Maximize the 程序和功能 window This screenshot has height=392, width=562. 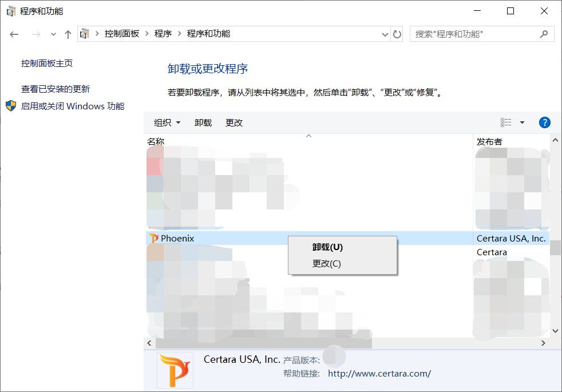(510, 11)
